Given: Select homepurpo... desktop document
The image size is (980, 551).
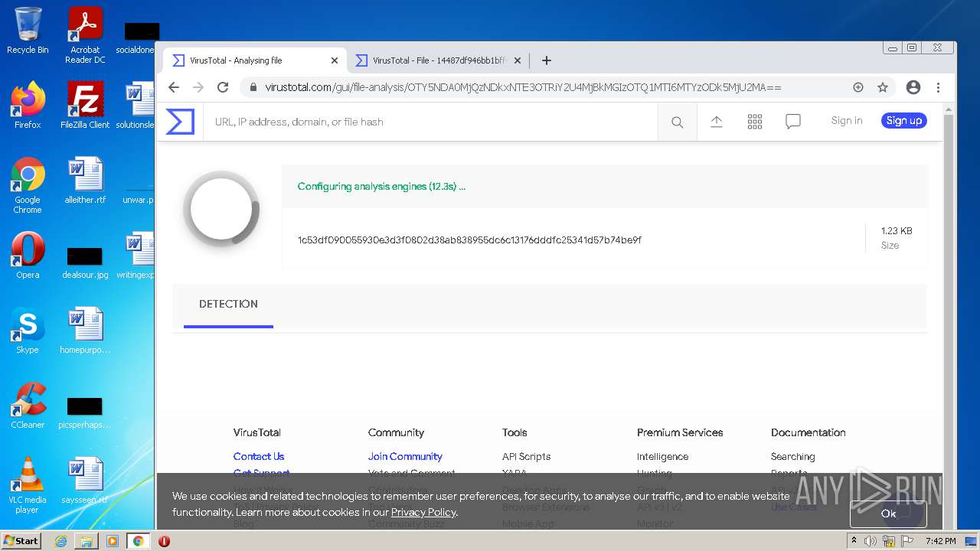Looking at the screenshot, I should coord(85,331).
